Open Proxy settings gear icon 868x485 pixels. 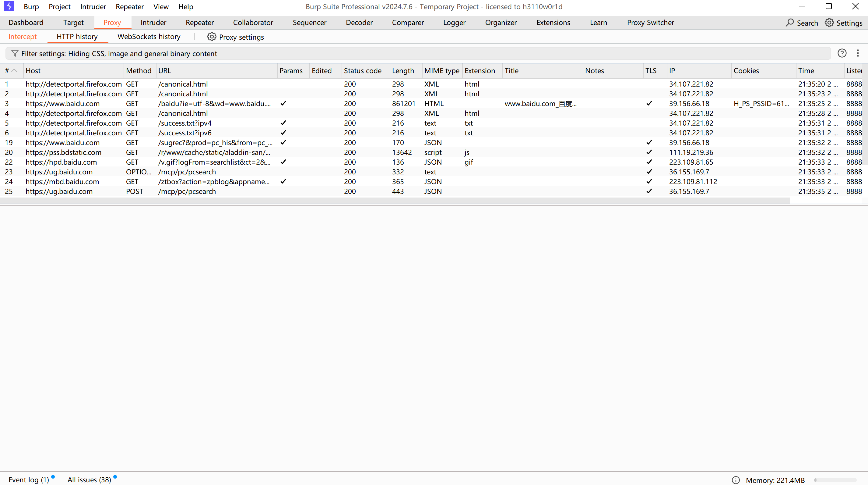(x=212, y=37)
